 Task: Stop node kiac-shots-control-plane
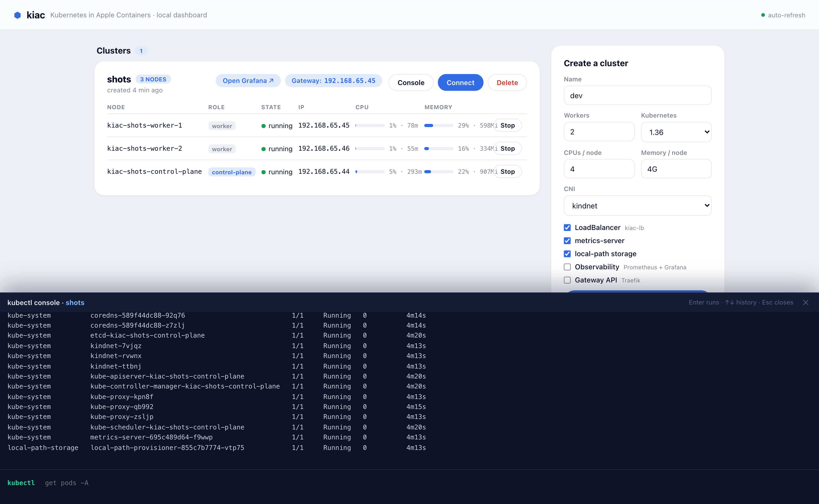coord(507,171)
